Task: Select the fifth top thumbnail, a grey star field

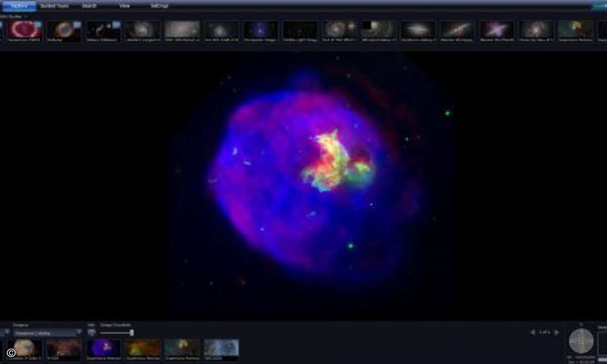Action: (x=182, y=31)
